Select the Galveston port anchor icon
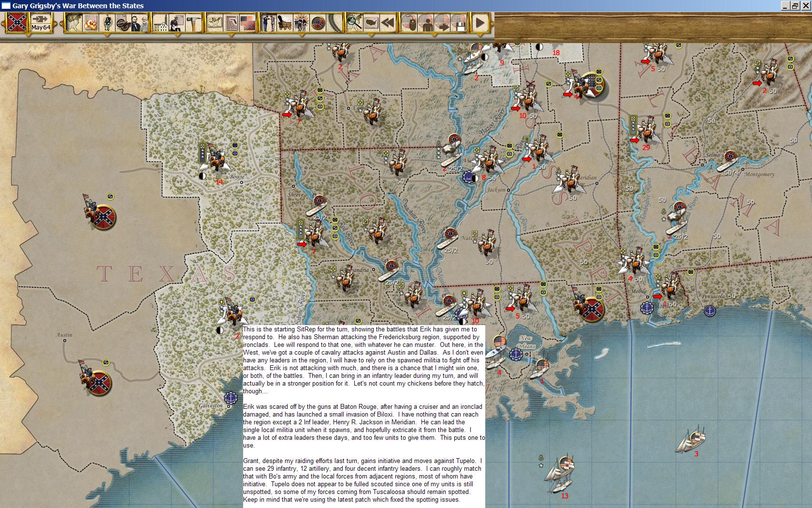The image size is (812, 508). pyautogui.click(x=231, y=398)
